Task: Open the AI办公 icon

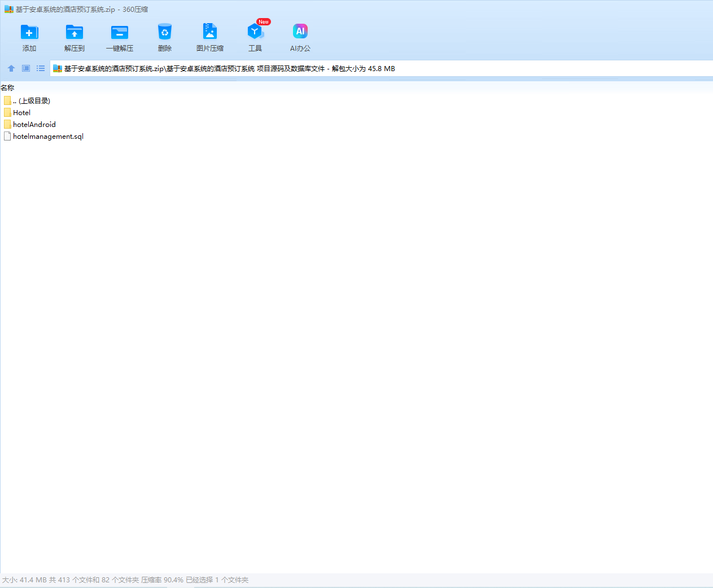Action: point(300,32)
